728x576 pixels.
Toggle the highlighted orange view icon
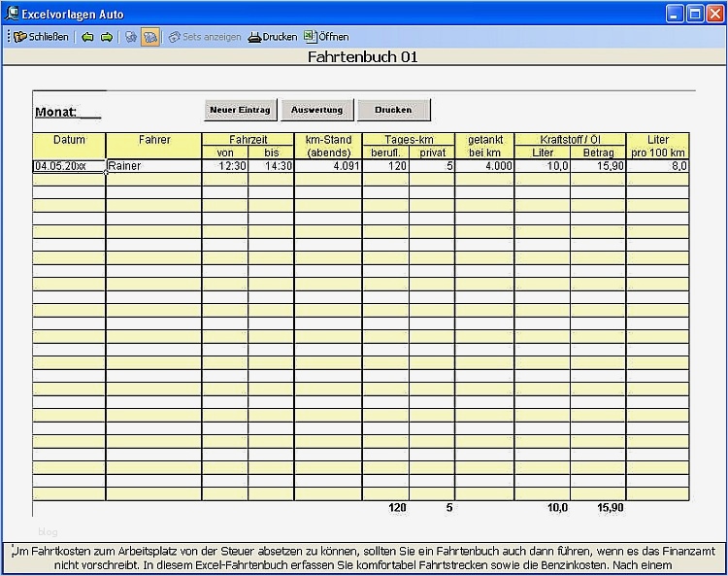149,37
